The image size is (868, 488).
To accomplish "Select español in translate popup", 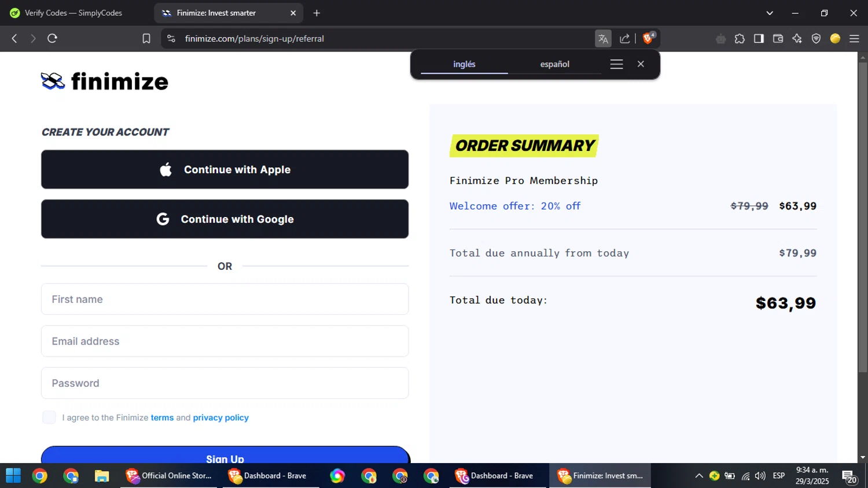I will (555, 64).
